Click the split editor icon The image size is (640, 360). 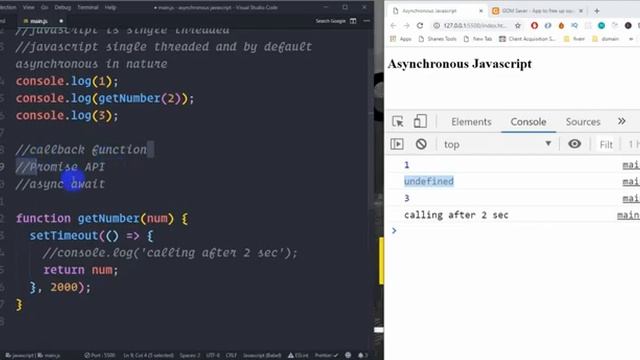pyautogui.click(x=353, y=21)
